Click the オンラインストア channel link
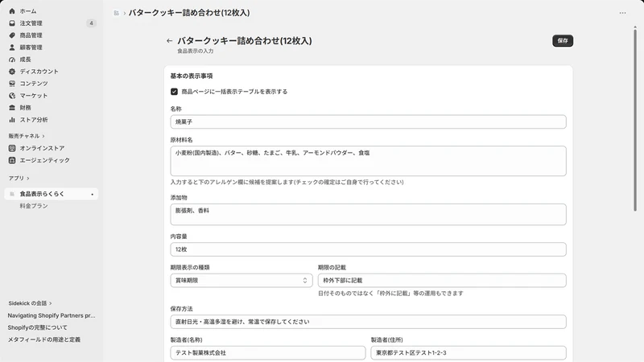This screenshot has height=362, width=644. coord(42,148)
